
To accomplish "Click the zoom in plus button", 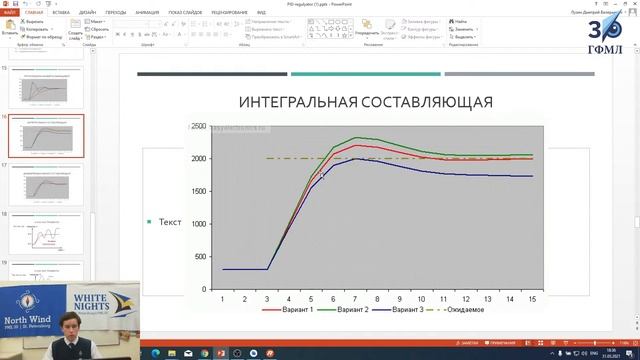I will 614,343.
